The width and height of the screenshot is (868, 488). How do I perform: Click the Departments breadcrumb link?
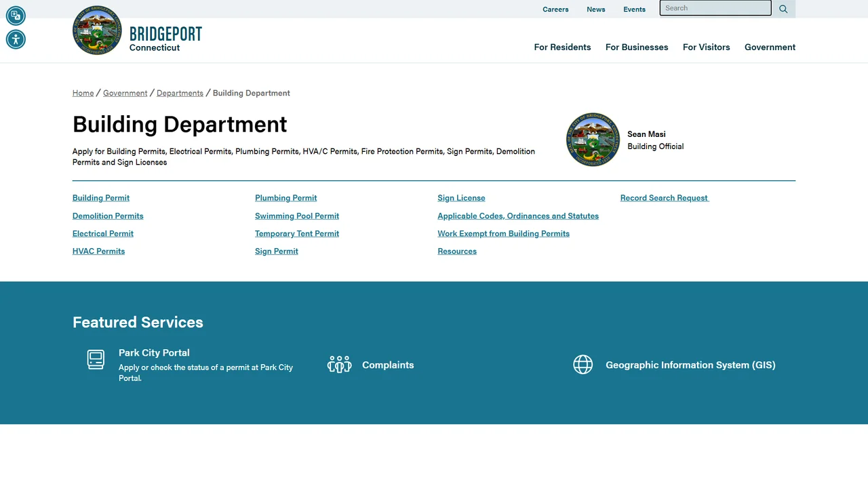(x=180, y=93)
